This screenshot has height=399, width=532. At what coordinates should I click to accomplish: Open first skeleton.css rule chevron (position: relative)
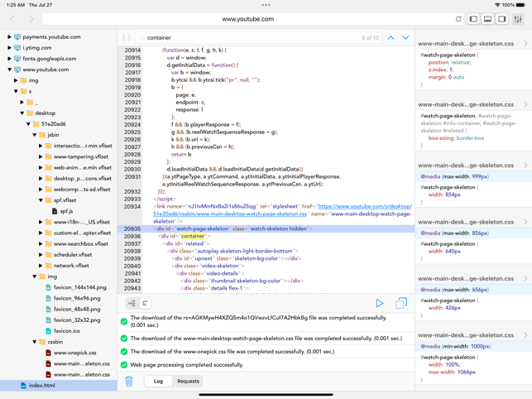coord(525,44)
